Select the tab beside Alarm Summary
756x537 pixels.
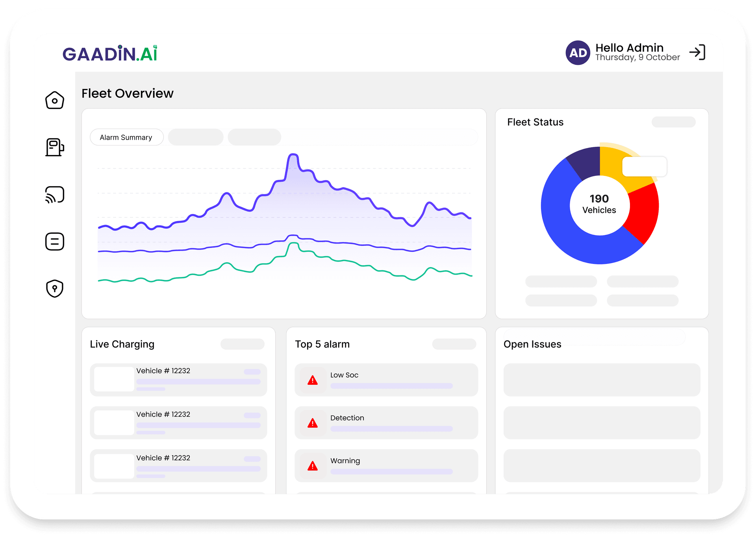pos(195,137)
